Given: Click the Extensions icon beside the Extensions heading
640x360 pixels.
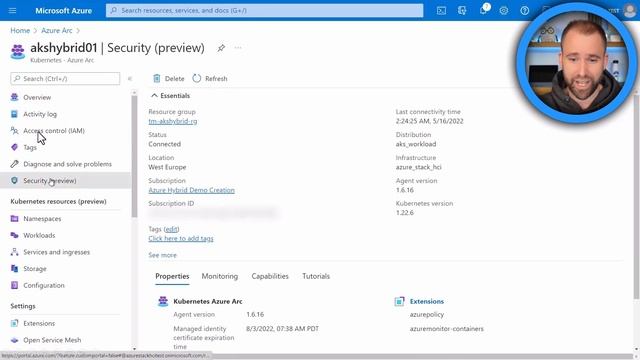Looking at the screenshot, I should click(x=399, y=301).
